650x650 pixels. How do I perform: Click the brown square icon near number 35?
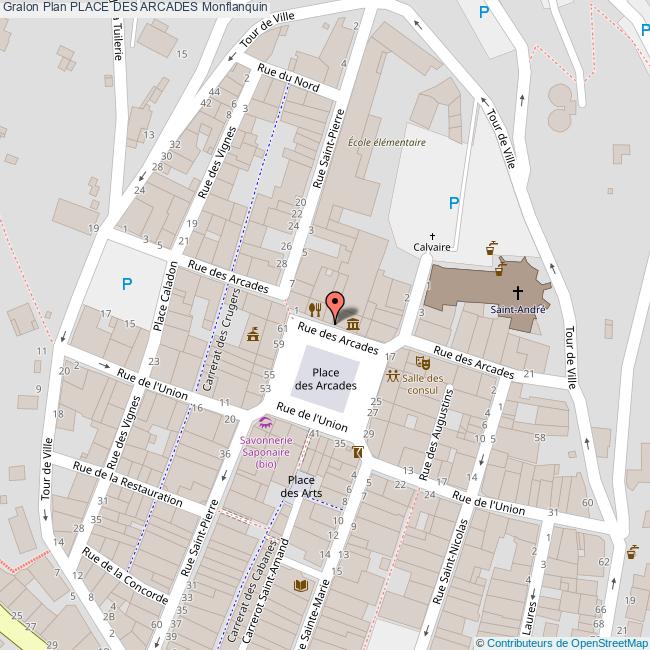tap(358, 453)
